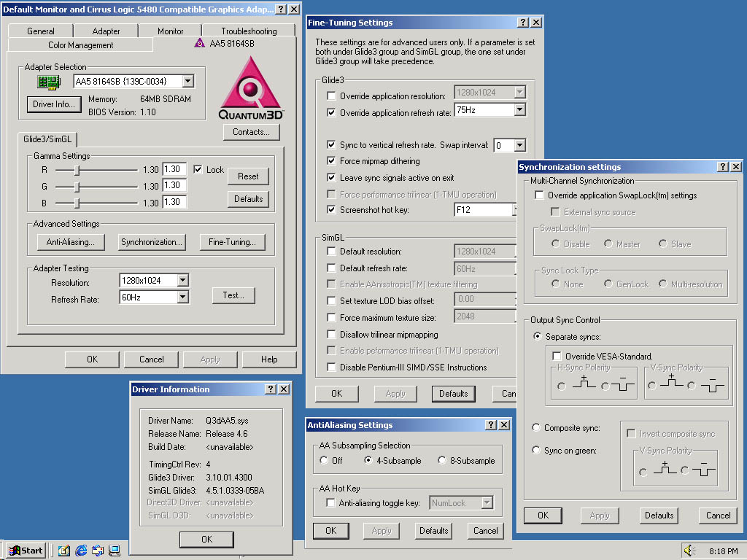The height and width of the screenshot is (560, 747).
Task: Expand the Adapter Testing Resolution dropdown
Action: click(x=182, y=281)
